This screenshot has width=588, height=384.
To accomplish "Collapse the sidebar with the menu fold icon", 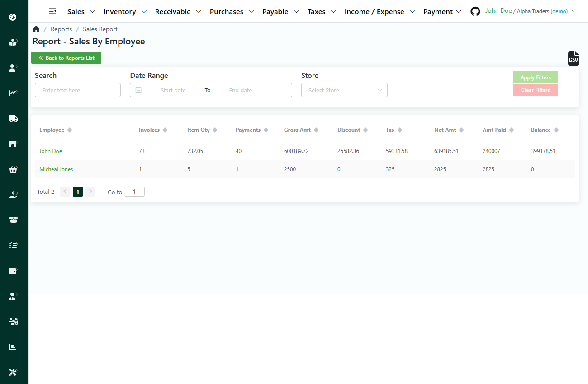I will 52,11.
